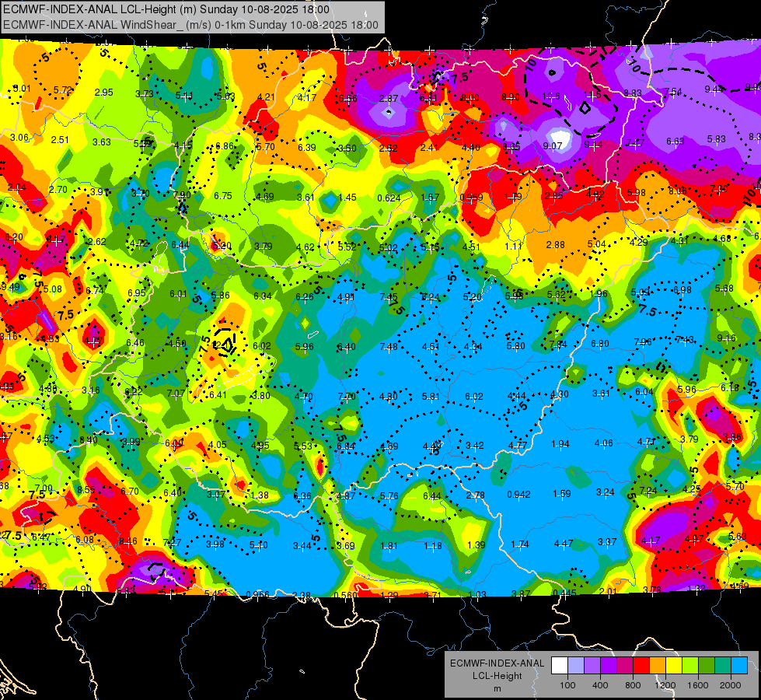Click the wind shear value 1.94
Screen dimensions: 761x700
point(560,444)
